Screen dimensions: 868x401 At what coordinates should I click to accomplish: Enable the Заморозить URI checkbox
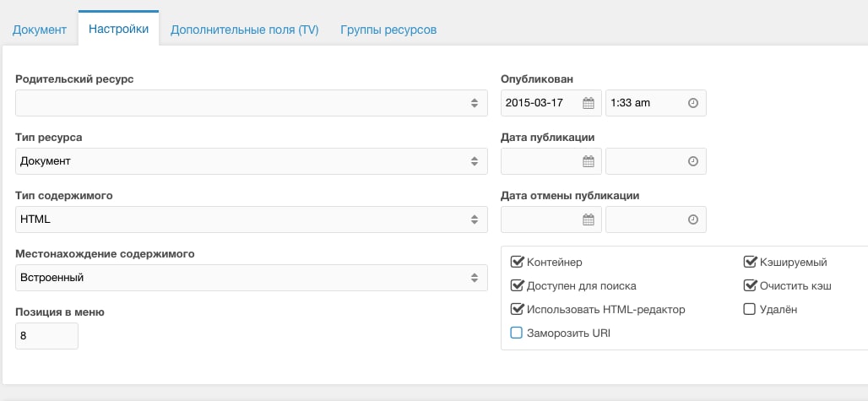[517, 333]
